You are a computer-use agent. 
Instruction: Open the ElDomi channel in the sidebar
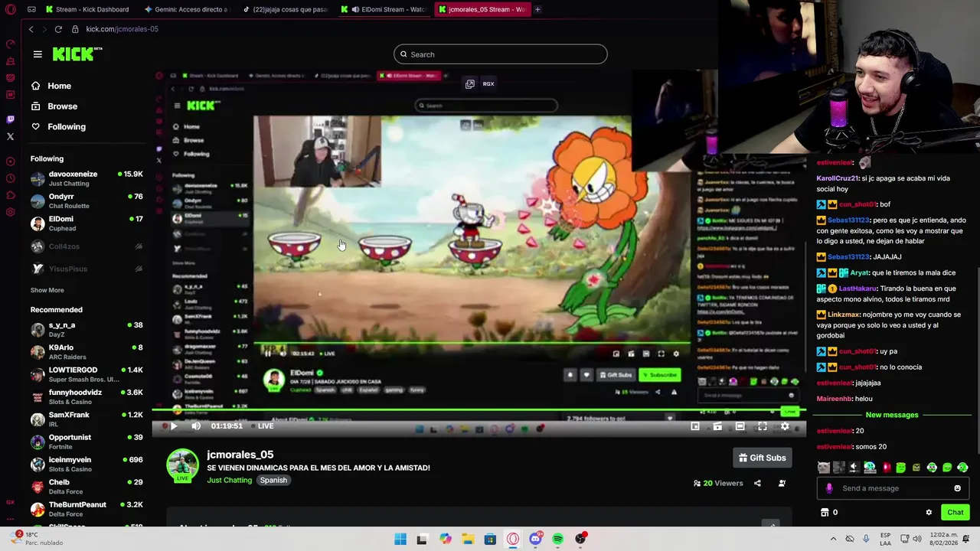click(87, 223)
